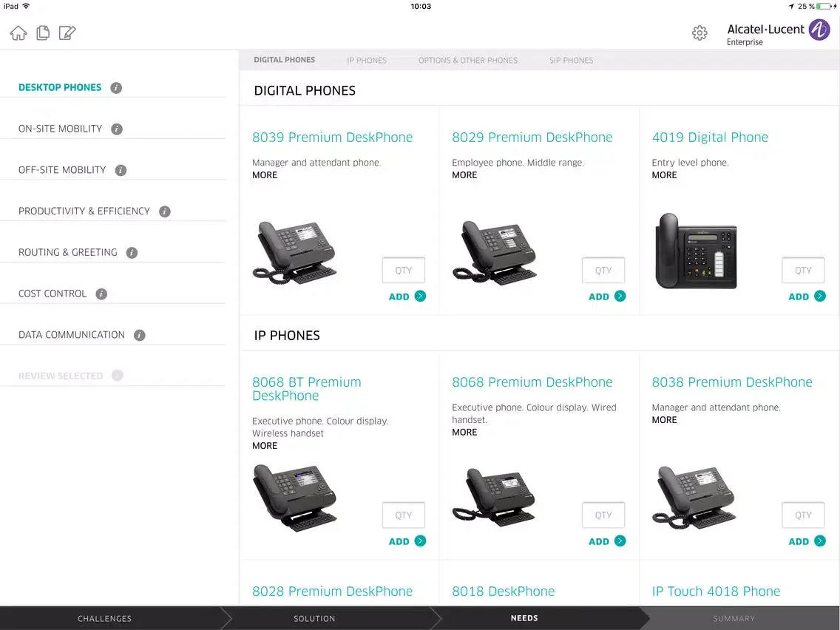
Task: Open Off-Site Mobility category
Action: point(62,170)
